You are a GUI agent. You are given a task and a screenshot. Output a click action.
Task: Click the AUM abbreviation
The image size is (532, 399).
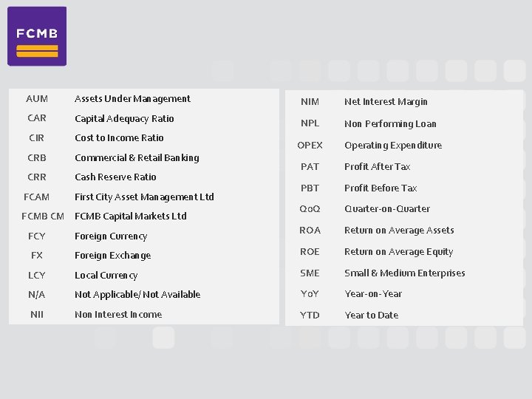point(36,99)
